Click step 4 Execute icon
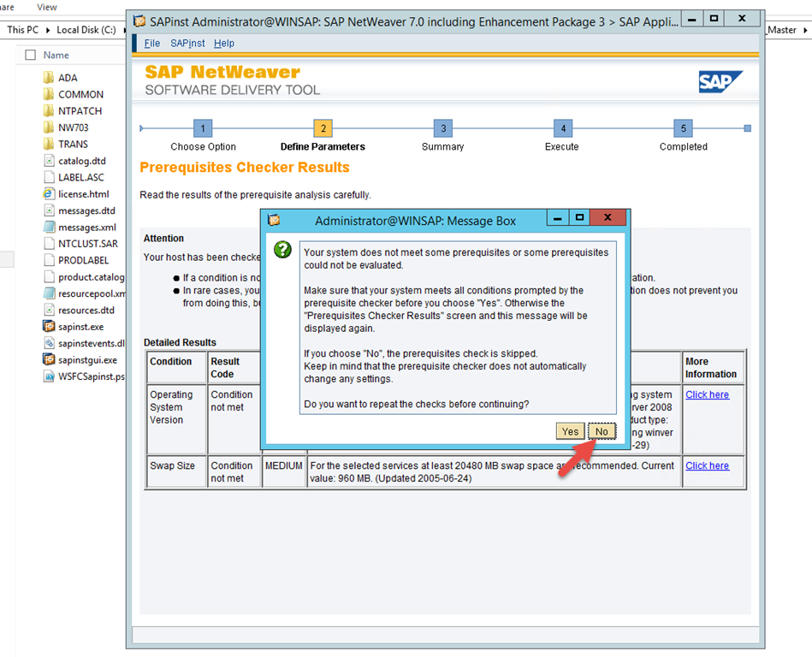The image size is (812, 657). click(562, 128)
